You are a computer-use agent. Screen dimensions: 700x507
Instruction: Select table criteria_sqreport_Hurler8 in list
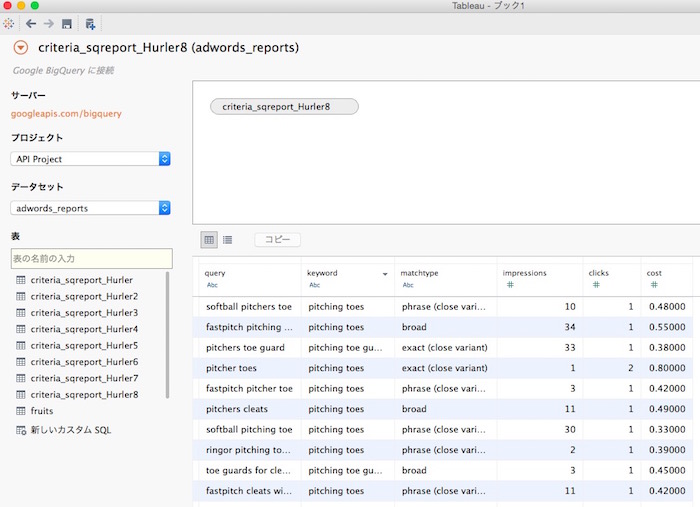tap(84, 395)
